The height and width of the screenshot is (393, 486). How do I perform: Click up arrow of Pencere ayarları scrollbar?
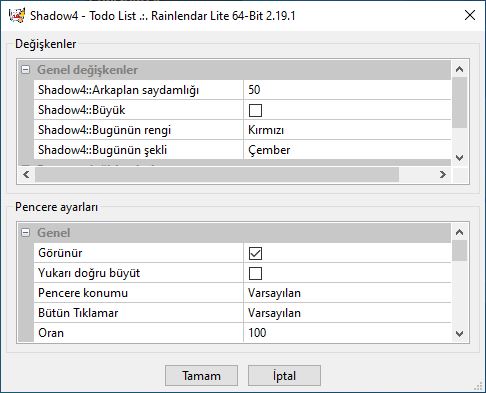tap(459, 232)
